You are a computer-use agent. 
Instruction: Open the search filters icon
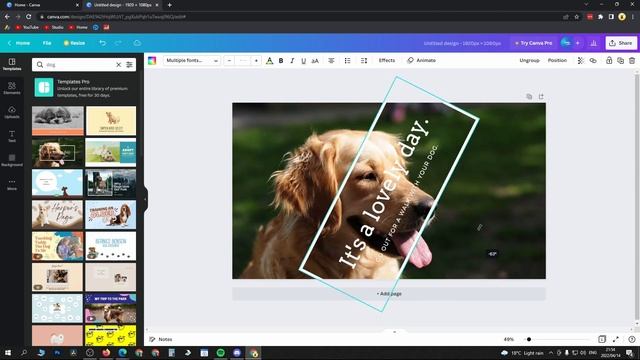pyautogui.click(x=129, y=64)
